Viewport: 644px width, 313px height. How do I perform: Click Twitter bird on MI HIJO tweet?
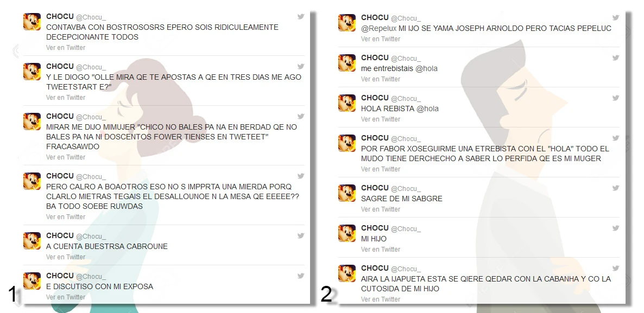click(616, 228)
